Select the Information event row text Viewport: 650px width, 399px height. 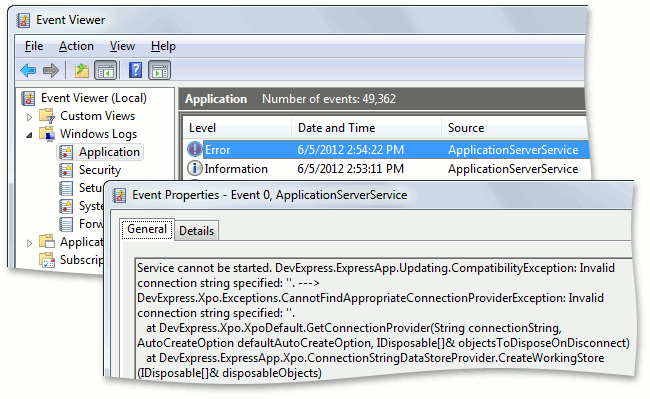(236, 169)
